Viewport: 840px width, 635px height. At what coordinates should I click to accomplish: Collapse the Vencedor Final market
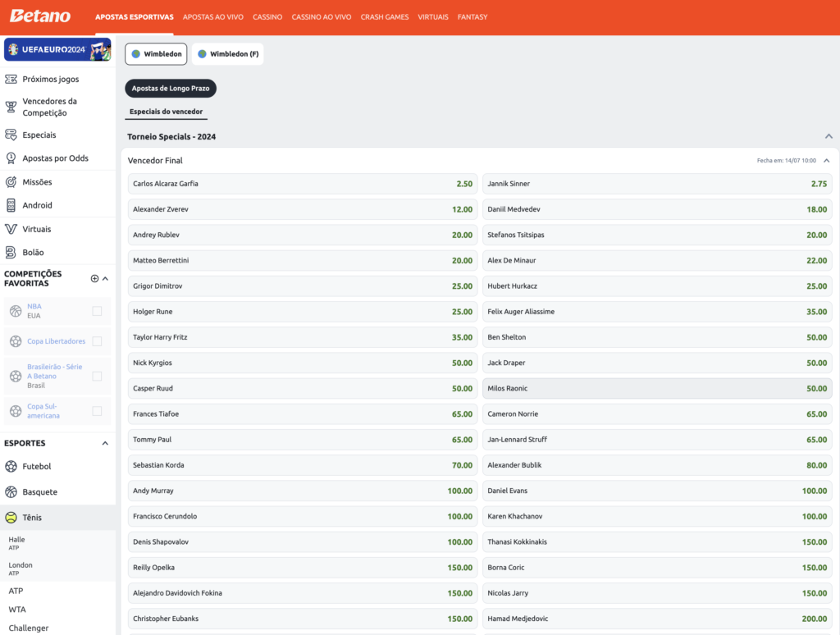click(827, 161)
